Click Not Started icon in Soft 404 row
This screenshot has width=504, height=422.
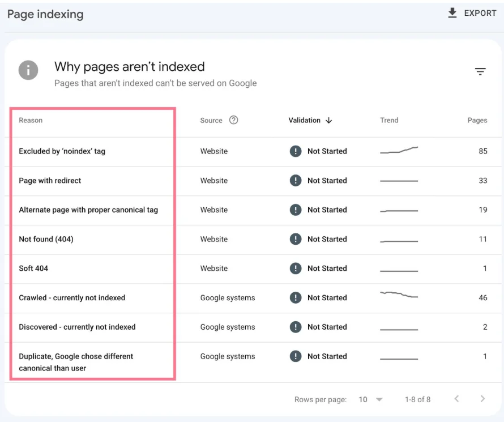(x=296, y=268)
